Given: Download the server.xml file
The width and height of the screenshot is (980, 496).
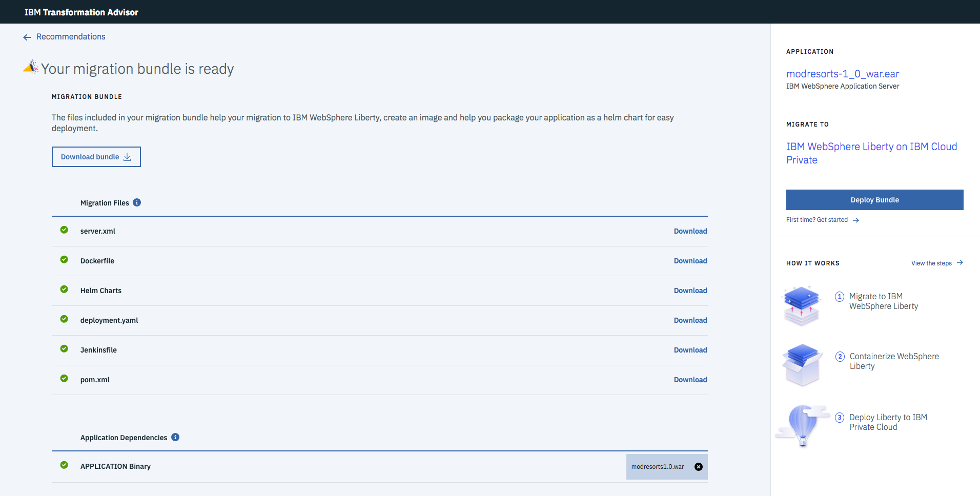Looking at the screenshot, I should click(x=690, y=231).
